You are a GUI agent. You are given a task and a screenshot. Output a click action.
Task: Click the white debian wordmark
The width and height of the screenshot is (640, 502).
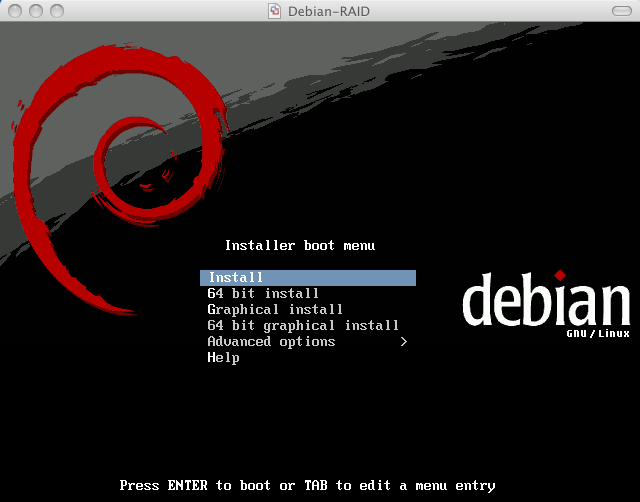tap(545, 304)
